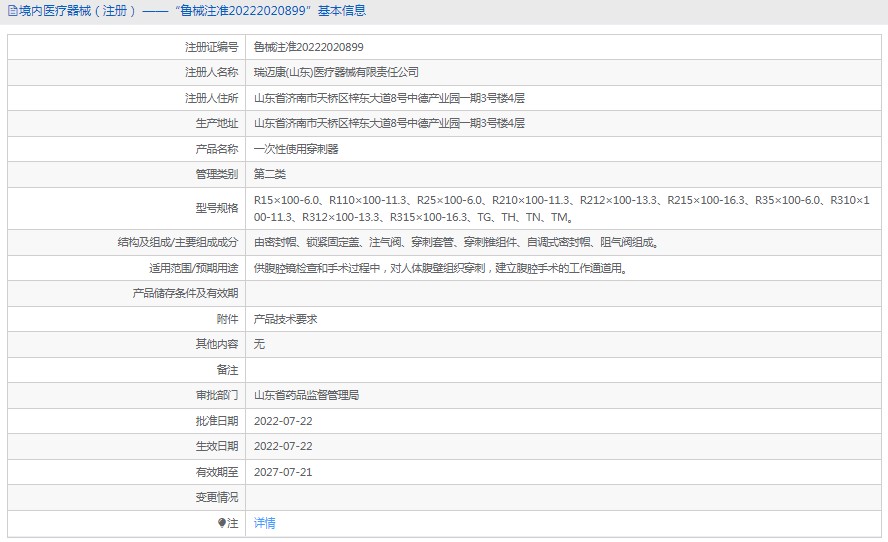Select registration number 鲁械注准20222020899 value
Image resolution: width=888 pixels, height=542 pixels.
[309, 47]
